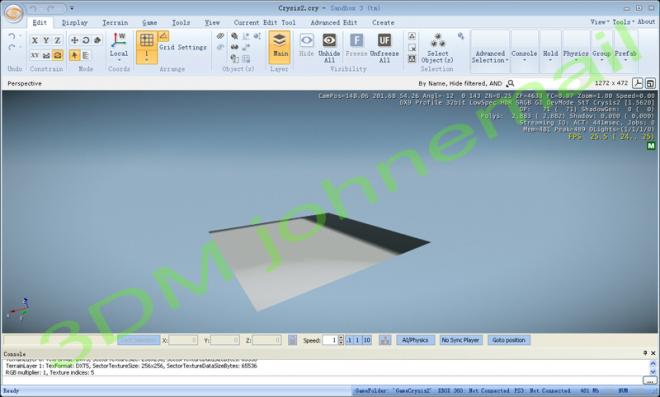Click the console scrollbar down arrow
The width and height of the screenshot is (660, 397).
coord(652,373)
